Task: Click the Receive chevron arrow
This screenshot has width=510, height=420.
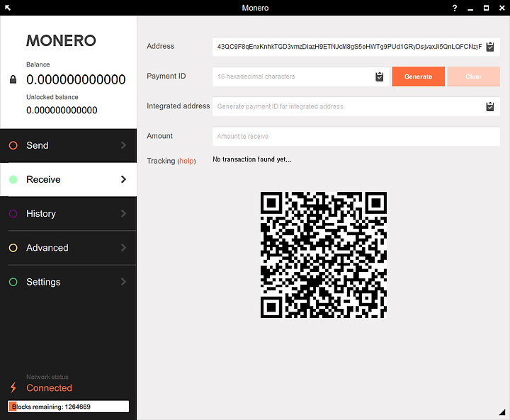Action: click(123, 180)
